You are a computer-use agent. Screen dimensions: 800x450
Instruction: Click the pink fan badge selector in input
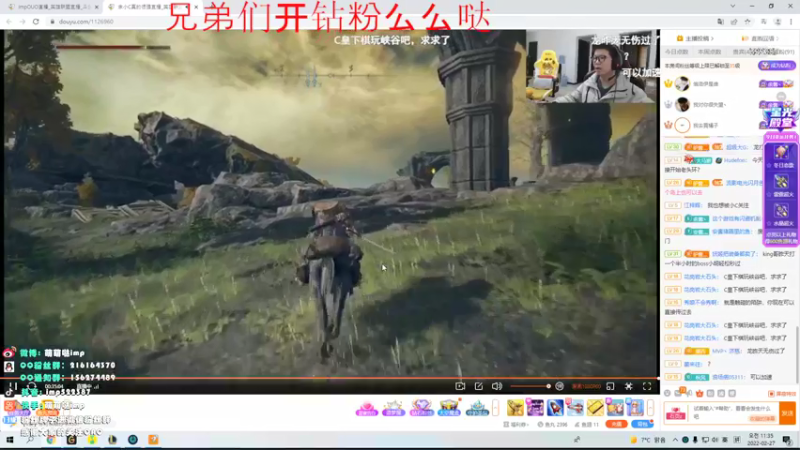point(676,413)
